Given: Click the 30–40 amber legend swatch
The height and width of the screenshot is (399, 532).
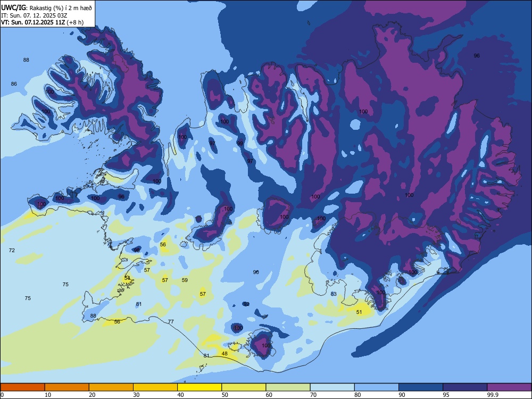Looking at the screenshot, I should coord(155,387).
